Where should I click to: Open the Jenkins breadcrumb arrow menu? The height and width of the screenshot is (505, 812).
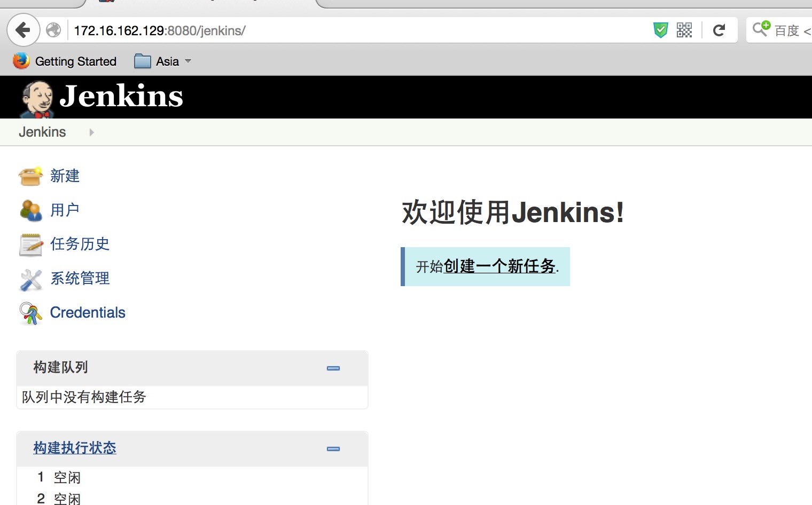pyautogui.click(x=91, y=132)
